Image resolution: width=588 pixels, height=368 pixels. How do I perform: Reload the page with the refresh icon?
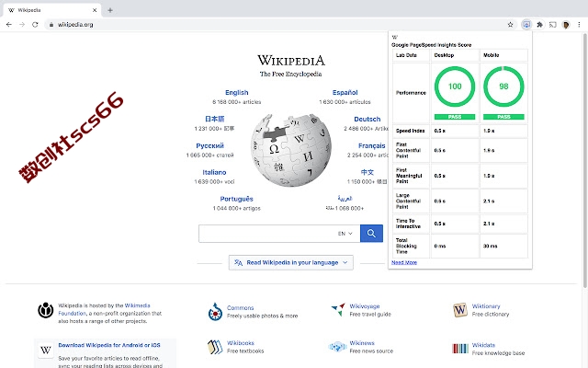pyautogui.click(x=35, y=25)
